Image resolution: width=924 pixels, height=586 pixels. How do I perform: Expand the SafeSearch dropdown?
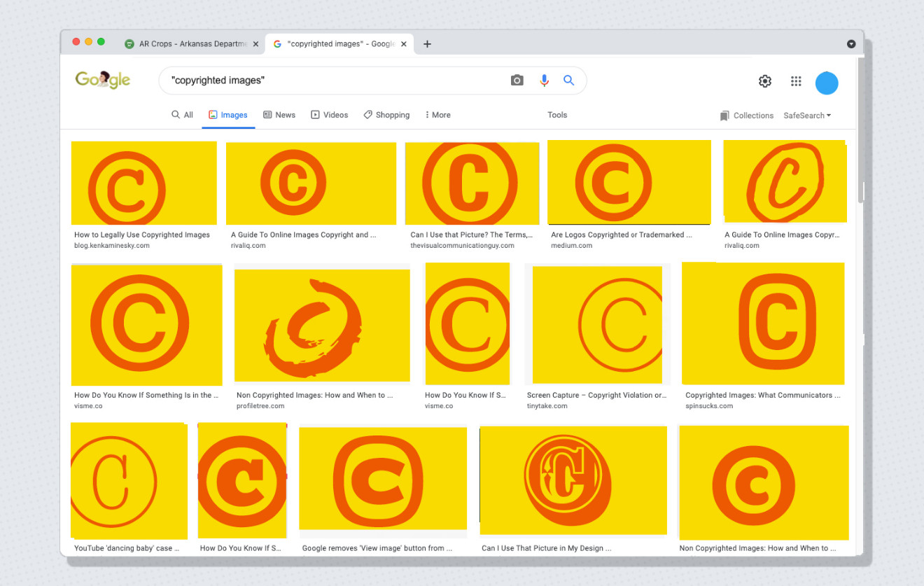(x=807, y=116)
